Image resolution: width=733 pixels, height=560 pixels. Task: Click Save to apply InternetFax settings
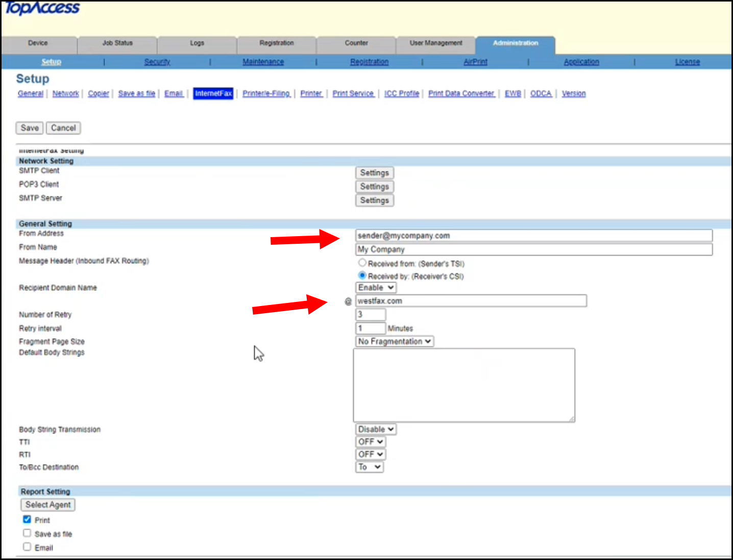tap(29, 128)
